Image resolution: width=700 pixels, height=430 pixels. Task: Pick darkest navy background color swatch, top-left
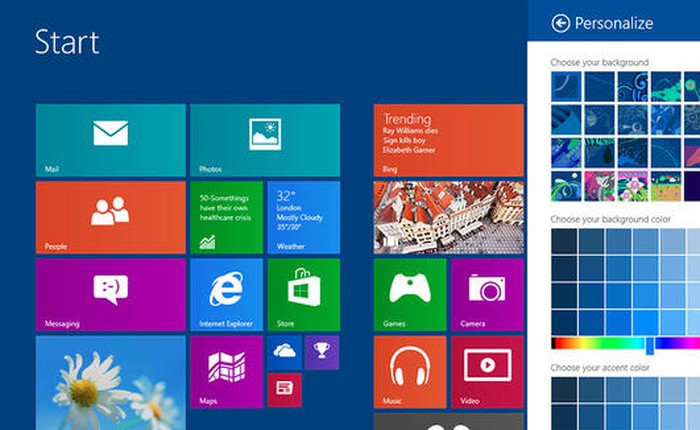coord(564,241)
